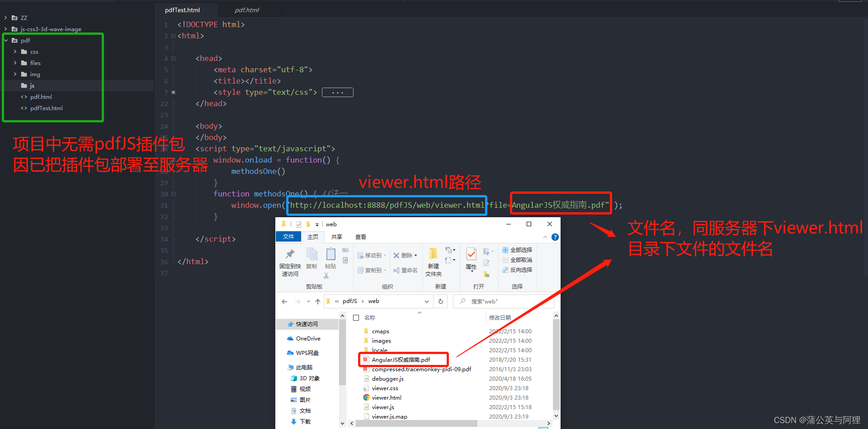Image resolution: width=868 pixels, height=429 pixels.
Task: Click pdfJS in the address bar breadcrumb
Action: point(350,301)
